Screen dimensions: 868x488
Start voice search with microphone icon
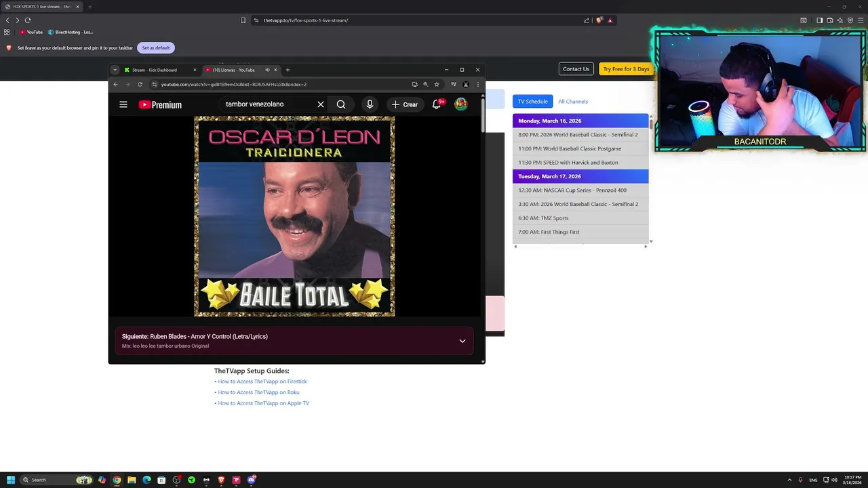click(x=370, y=104)
